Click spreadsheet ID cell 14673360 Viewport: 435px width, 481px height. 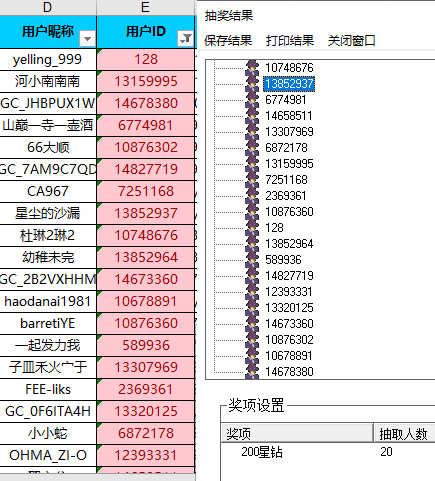click(146, 279)
